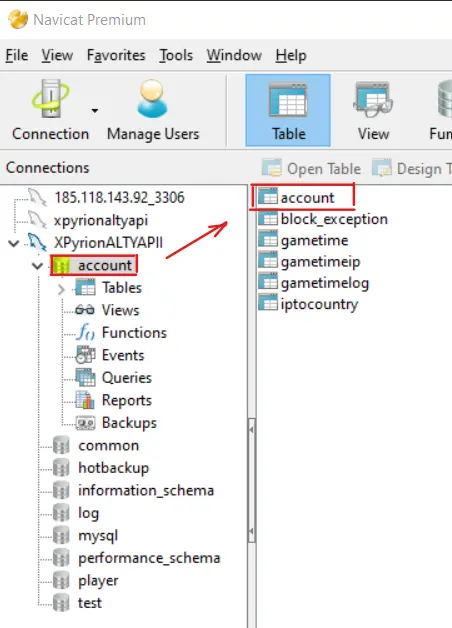Screen dimensions: 452x628
Task: Select the View toolbar button
Action: (x=373, y=111)
